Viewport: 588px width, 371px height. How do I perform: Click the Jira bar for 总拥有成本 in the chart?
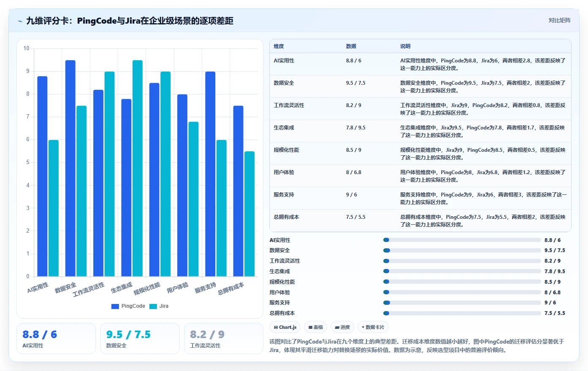point(249,214)
